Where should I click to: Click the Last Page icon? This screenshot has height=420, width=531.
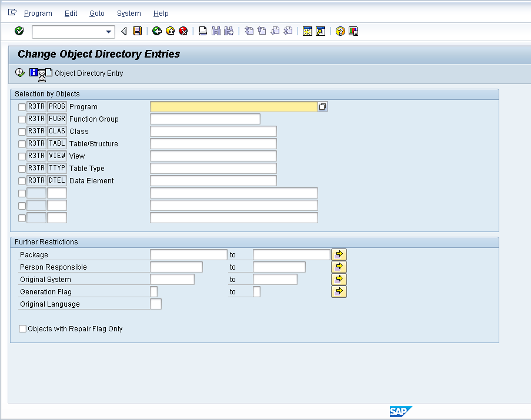[x=288, y=31]
